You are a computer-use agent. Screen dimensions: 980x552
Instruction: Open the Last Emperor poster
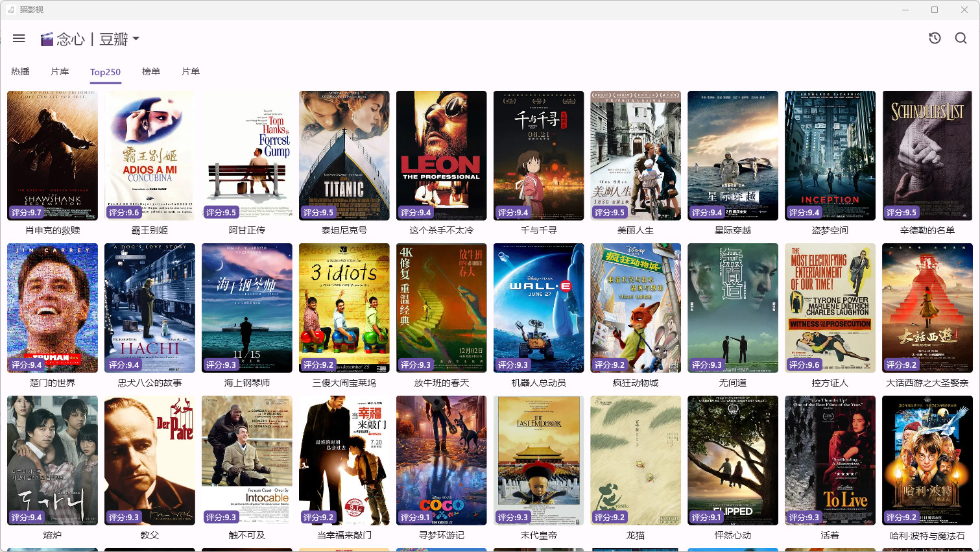(539, 461)
